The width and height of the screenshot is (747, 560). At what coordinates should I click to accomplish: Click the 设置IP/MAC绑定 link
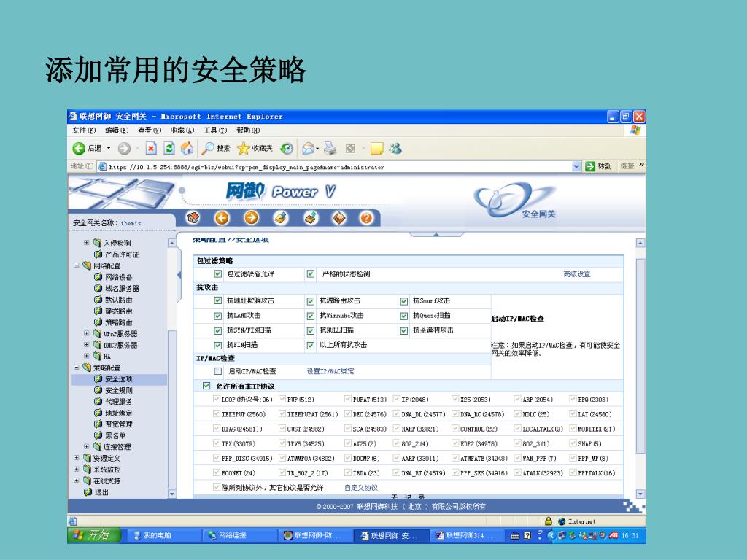[330, 371]
